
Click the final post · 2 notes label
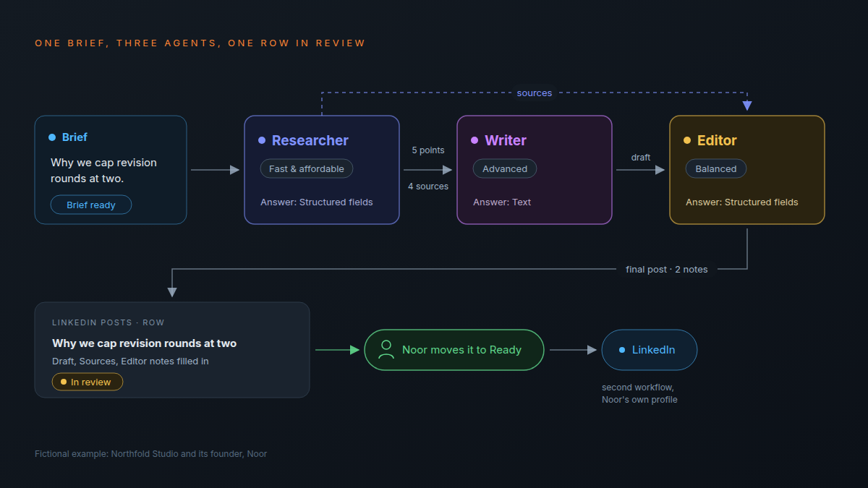point(667,270)
